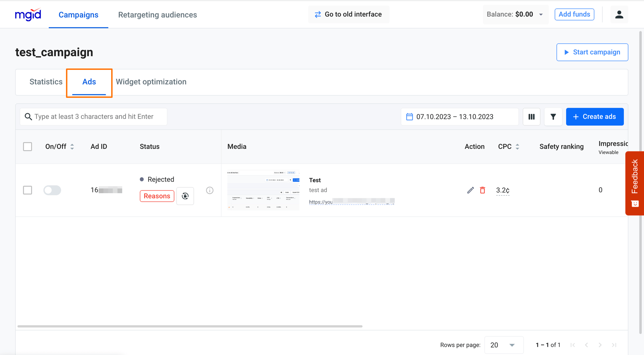Select the checkbox for the rejected ad row

27,190
